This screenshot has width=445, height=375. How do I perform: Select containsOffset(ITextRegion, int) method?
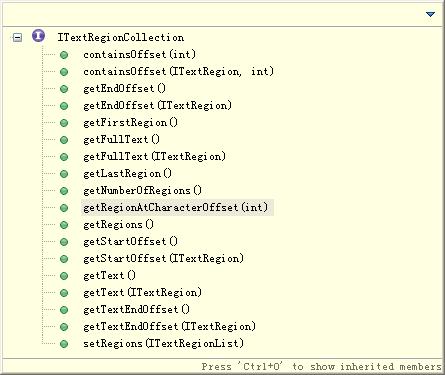[x=178, y=71]
